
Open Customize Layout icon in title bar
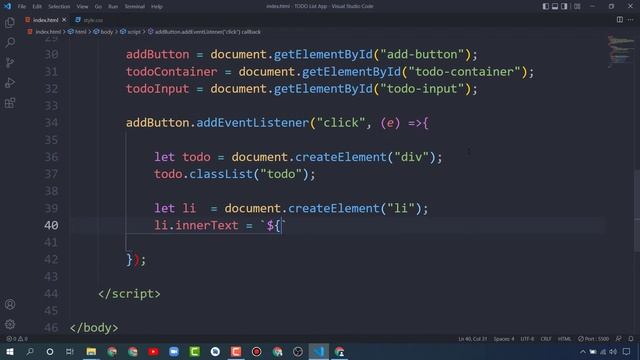(577, 6)
